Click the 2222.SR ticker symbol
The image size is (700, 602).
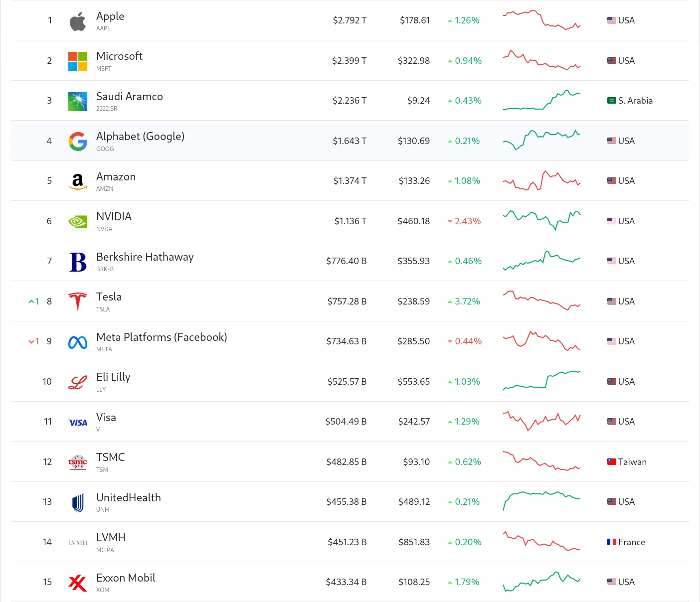[x=107, y=109]
